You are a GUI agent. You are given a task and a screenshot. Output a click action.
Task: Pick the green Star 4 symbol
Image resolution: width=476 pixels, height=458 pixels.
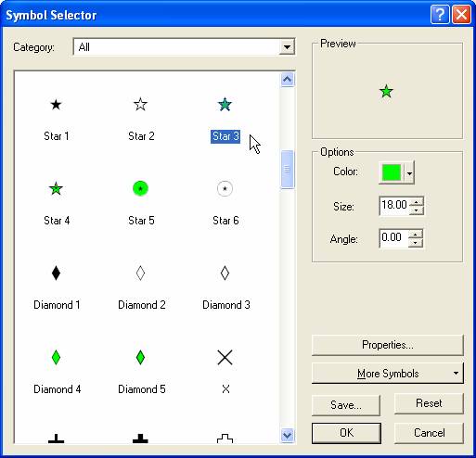pyautogui.click(x=56, y=188)
